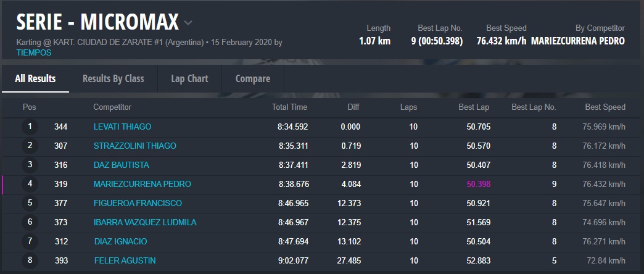
Task: Click the purple best lap 50.398
Action: [x=478, y=184]
